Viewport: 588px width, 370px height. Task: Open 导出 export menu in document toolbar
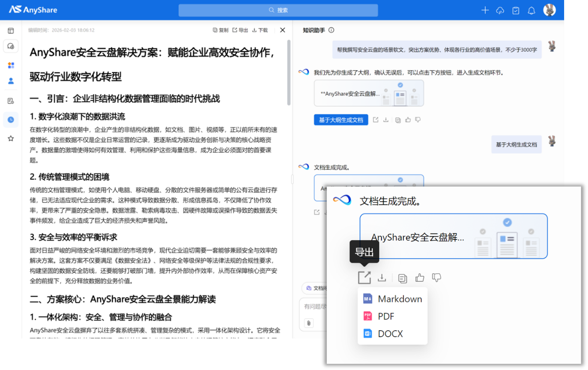click(241, 30)
